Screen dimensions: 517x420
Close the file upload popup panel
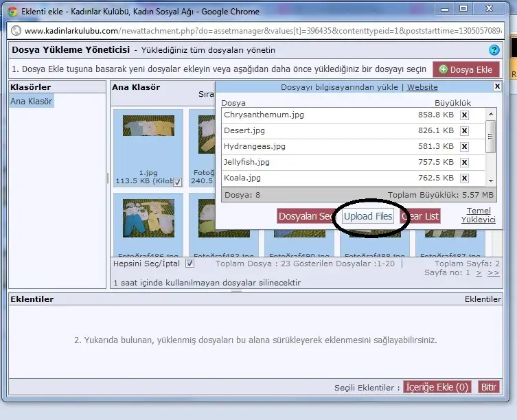click(497, 86)
